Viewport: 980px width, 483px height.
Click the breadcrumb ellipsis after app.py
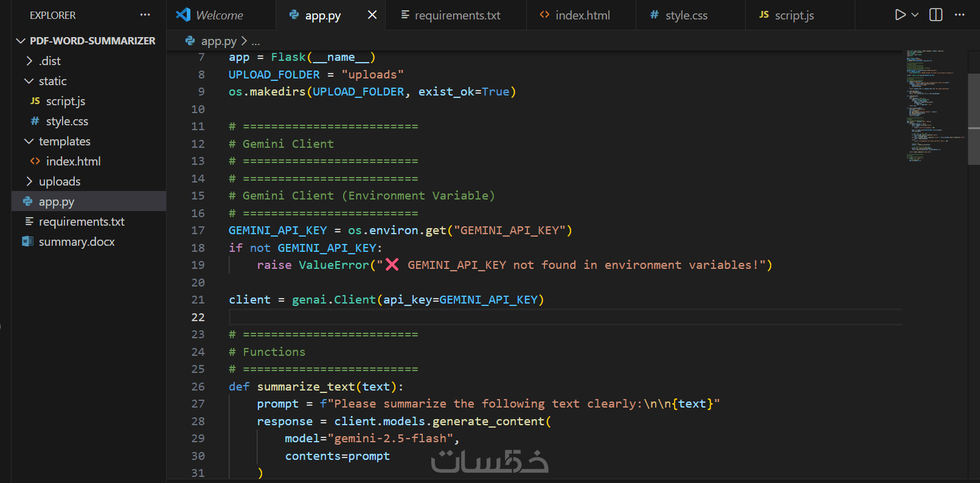(x=255, y=41)
